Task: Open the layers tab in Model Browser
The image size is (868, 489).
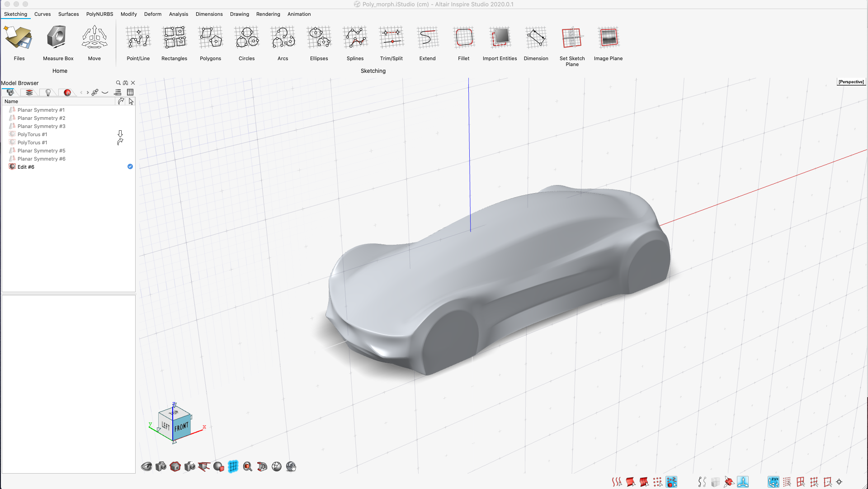Action: [29, 92]
